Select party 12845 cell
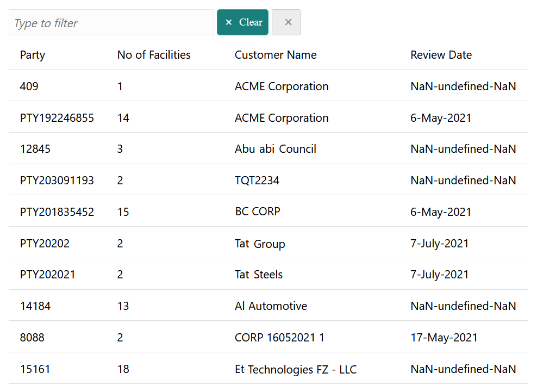 tap(35, 149)
